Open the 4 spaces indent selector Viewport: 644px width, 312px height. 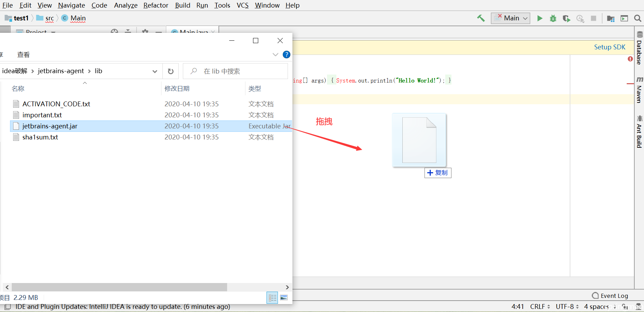coord(600,306)
